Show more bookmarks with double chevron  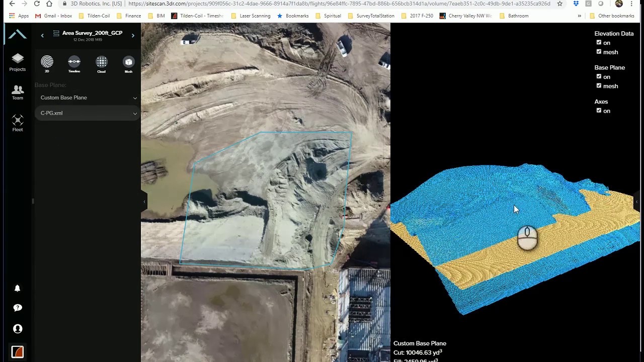point(579,16)
